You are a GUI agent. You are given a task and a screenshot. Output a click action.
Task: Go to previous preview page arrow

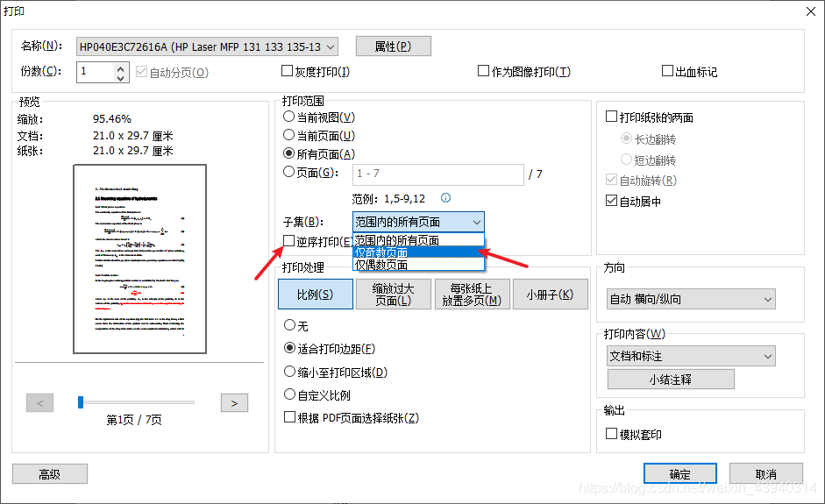tap(40, 403)
